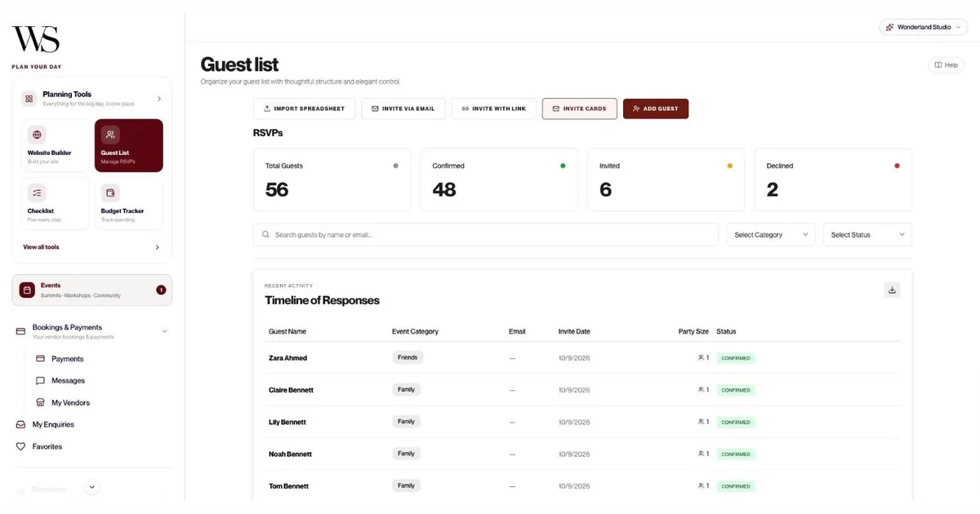
Task: Open the Website Builder globe icon
Action: tap(37, 135)
